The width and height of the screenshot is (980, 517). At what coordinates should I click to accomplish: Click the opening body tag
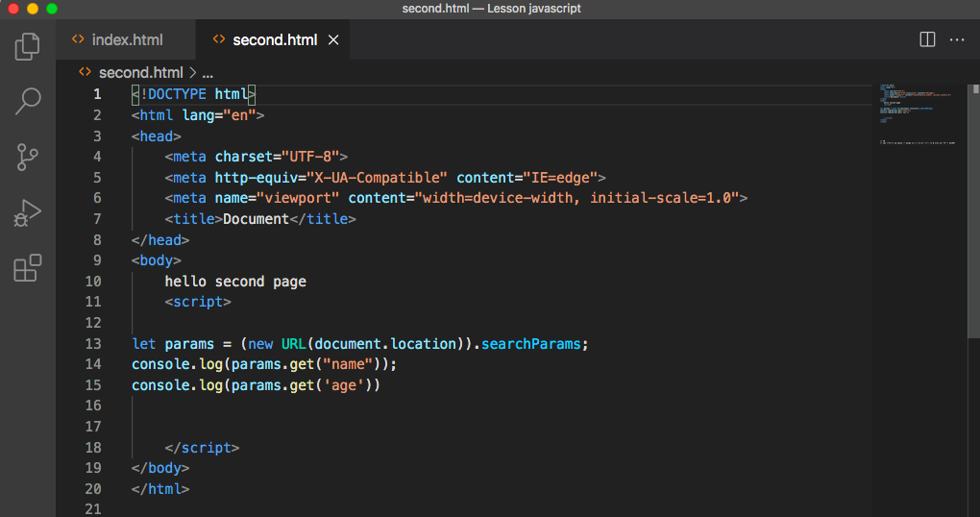point(157,260)
